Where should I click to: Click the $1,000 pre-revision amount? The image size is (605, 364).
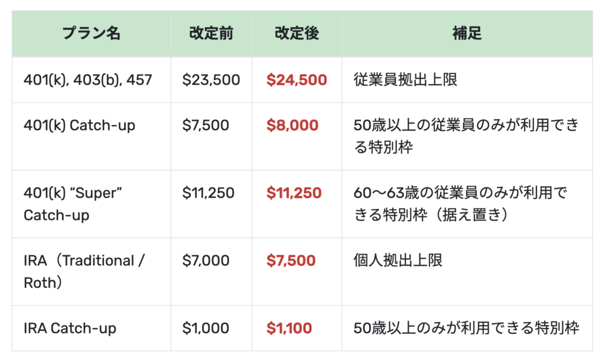pyautogui.click(x=205, y=328)
